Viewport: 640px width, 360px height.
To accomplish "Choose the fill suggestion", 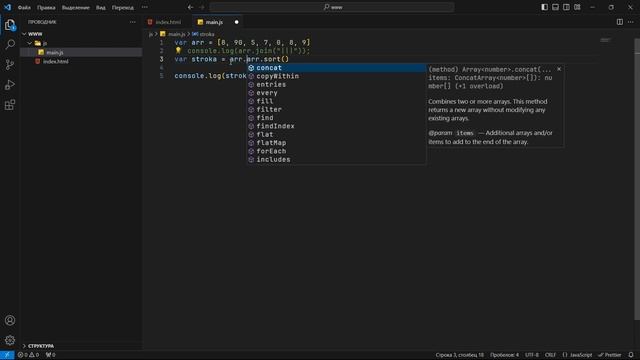I will pyautogui.click(x=336, y=101).
